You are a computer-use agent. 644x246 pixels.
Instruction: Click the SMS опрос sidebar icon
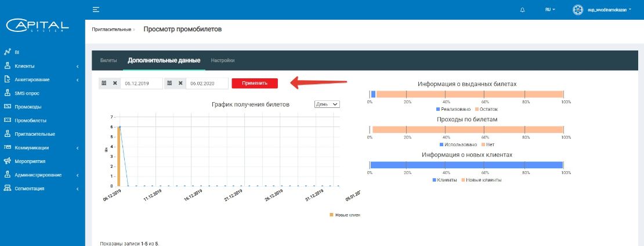coord(7,93)
